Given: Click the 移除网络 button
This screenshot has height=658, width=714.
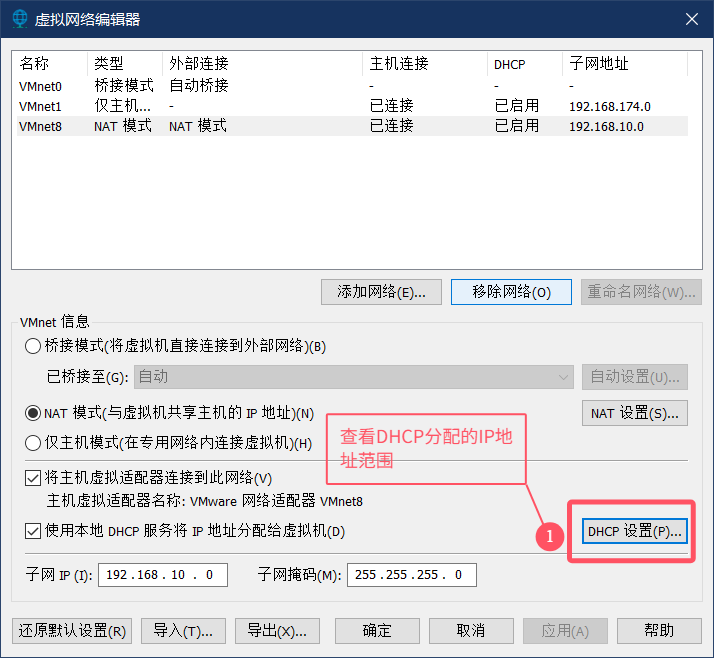Looking at the screenshot, I should 511,292.
